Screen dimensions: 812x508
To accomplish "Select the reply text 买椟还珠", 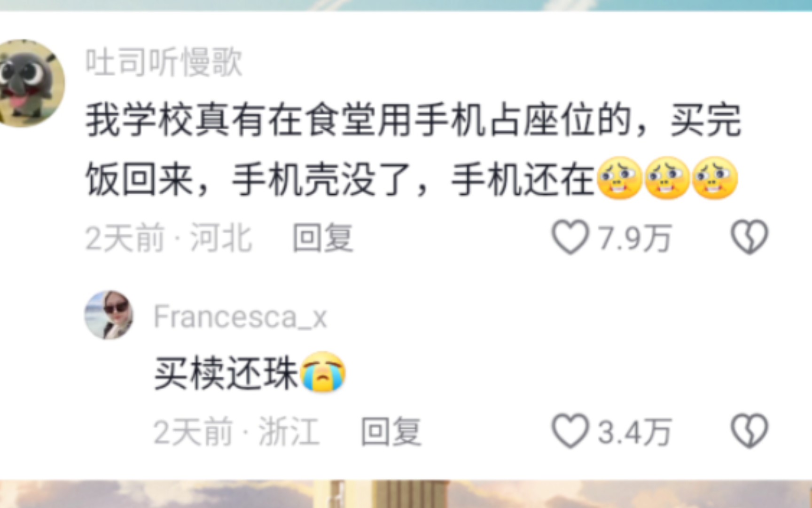I will point(226,373).
